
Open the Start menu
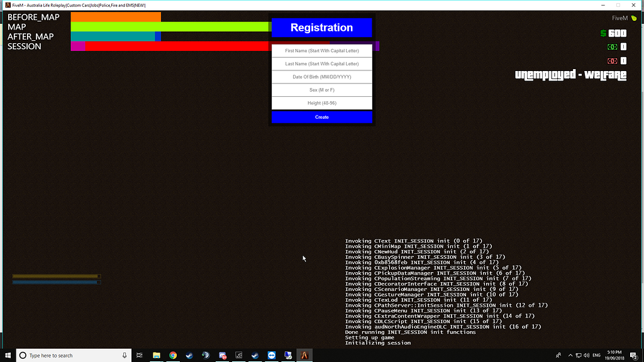pyautogui.click(x=8, y=354)
